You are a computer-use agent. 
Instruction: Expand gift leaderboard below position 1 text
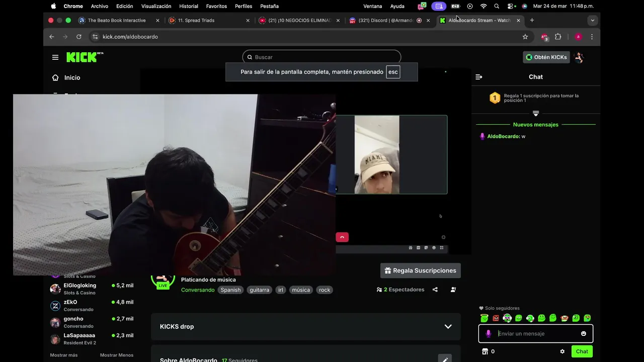pos(536,114)
